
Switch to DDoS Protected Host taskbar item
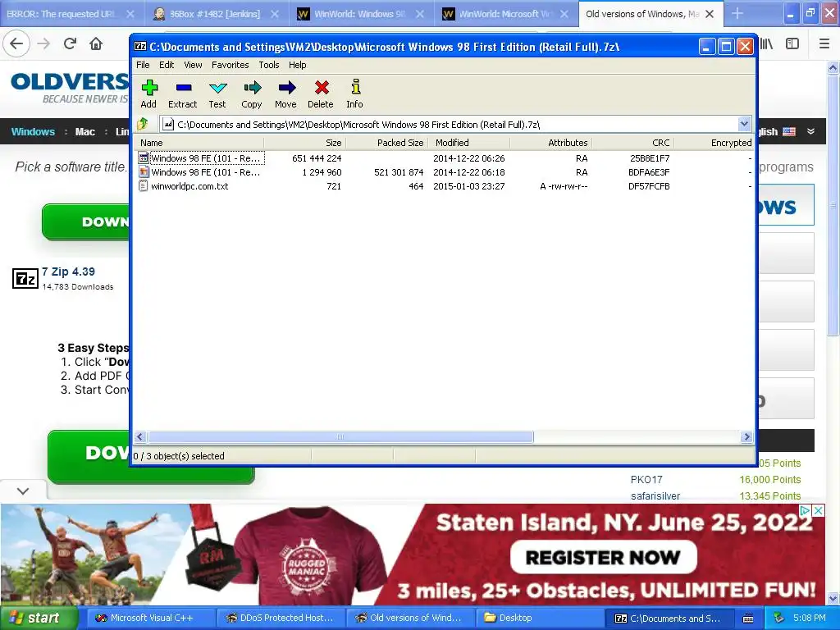click(281, 618)
